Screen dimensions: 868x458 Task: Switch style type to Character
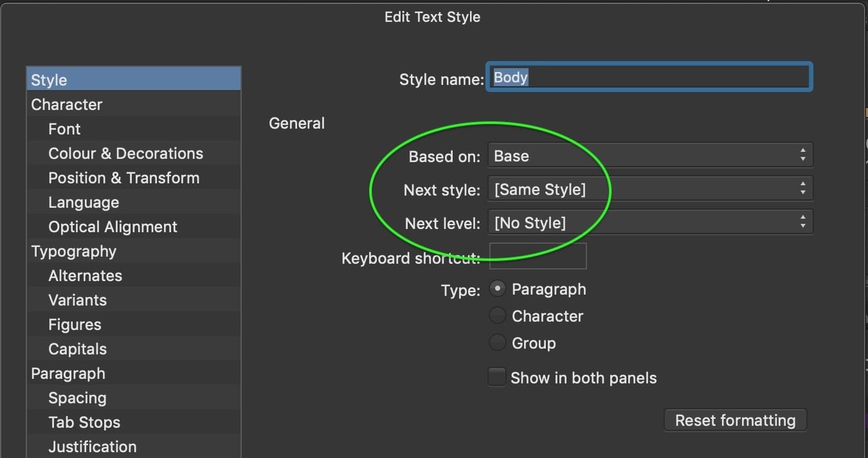tap(497, 315)
